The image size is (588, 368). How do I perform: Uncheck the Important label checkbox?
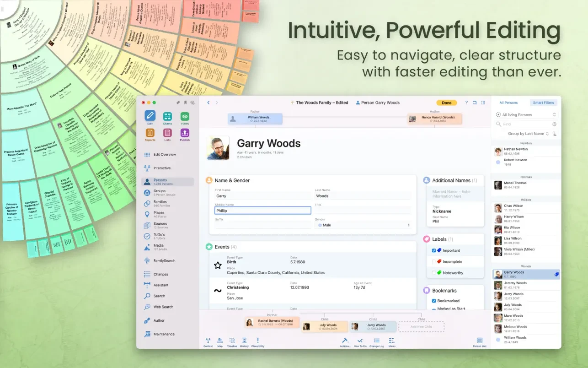point(434,250)
